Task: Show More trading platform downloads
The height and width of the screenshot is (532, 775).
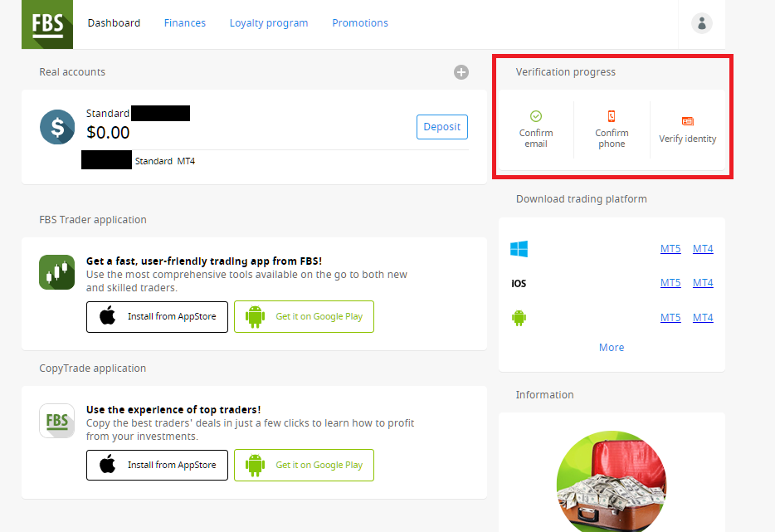Action: 612,348
